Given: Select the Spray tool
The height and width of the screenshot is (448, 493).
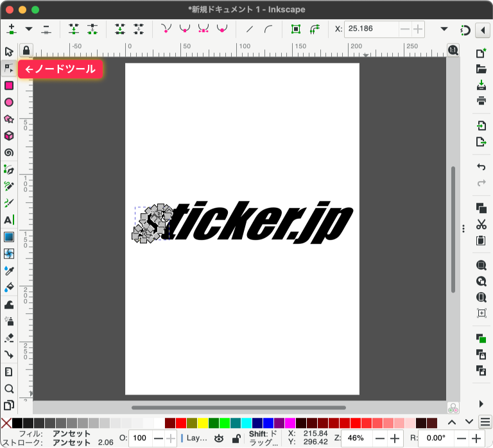Looking at the screenshot, I should (9, 321).
